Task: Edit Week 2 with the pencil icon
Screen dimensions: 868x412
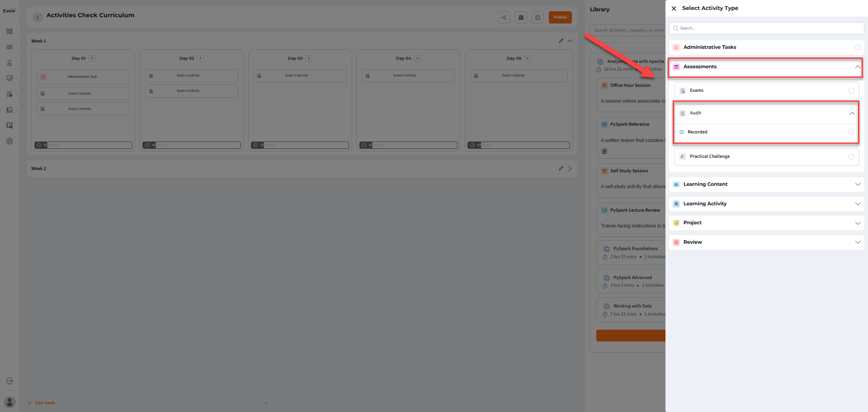Action: [x=561, y=168]
